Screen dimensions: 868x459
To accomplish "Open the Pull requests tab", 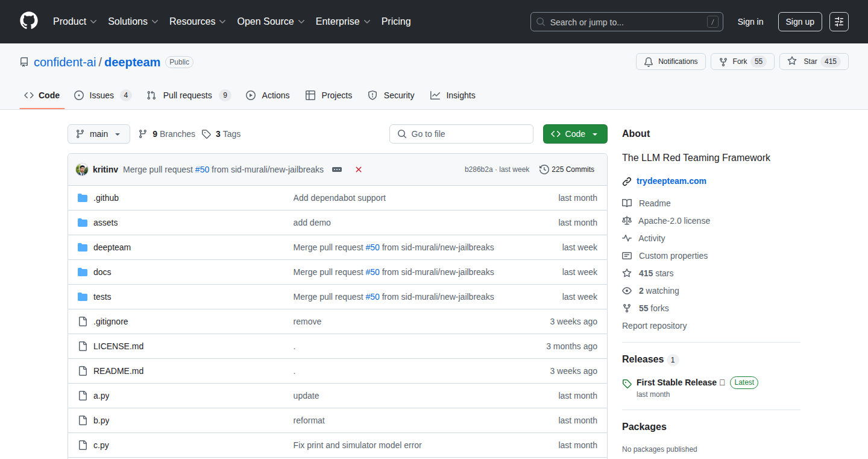I will (x=189, y=95).
